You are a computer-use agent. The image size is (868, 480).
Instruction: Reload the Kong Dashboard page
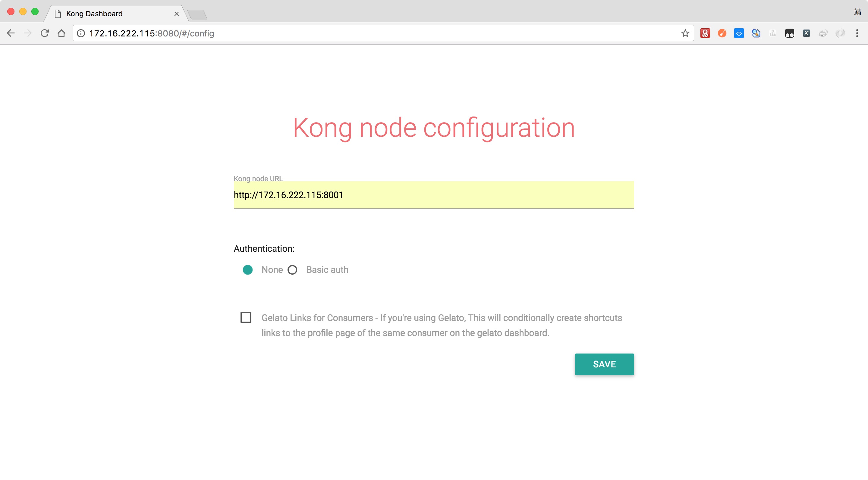45,33
